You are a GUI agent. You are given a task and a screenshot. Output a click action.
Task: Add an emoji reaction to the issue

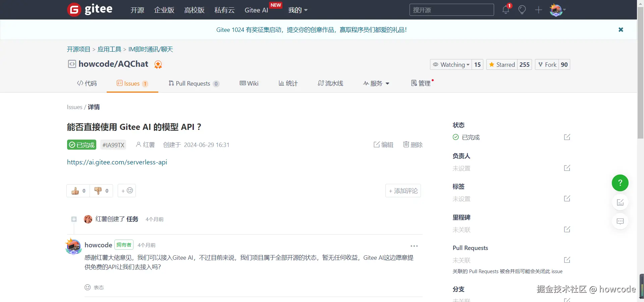pyautogui.click(x=127, y=191)
